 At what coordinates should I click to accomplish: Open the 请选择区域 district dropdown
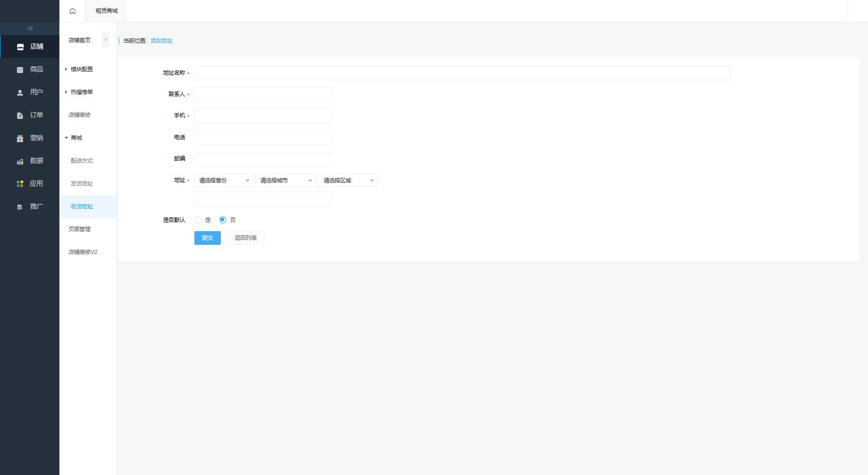click(x=348, y=180)
